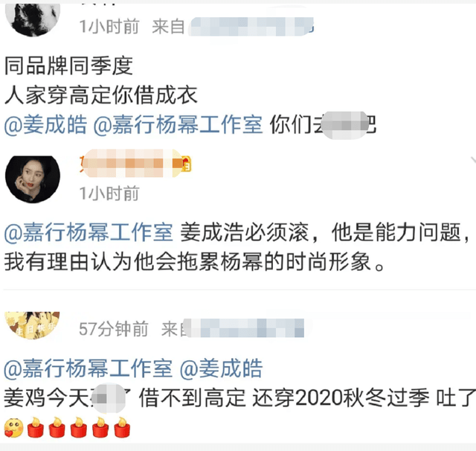Open the woman-portrait avatar's profile

coord(33,179)
